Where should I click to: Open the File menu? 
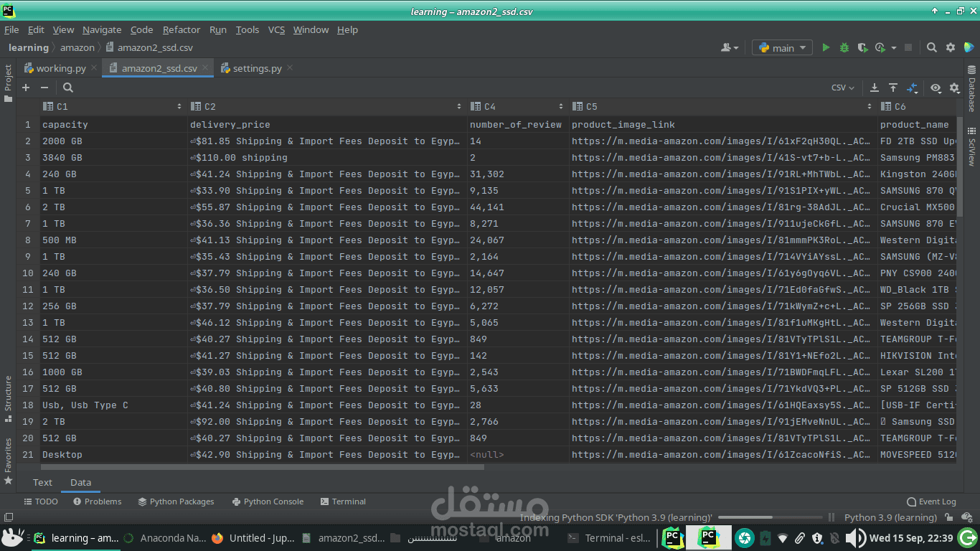click(x=11, y=29)
